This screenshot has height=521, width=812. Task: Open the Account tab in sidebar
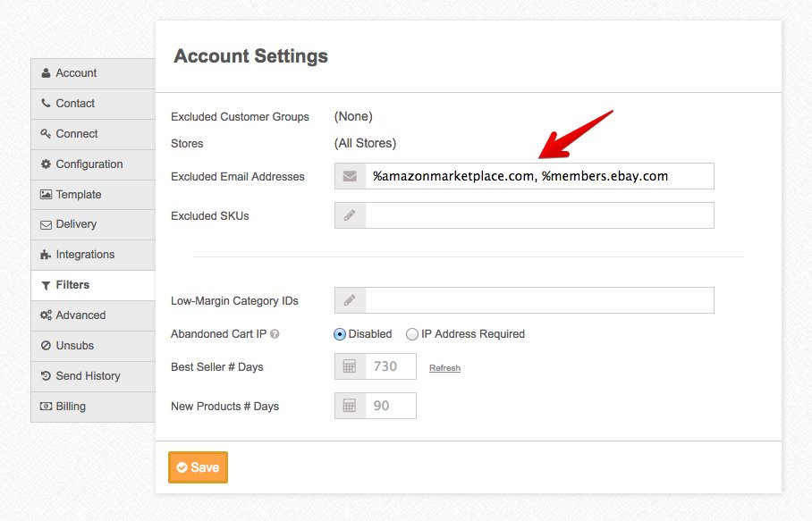tap(76, 73)
